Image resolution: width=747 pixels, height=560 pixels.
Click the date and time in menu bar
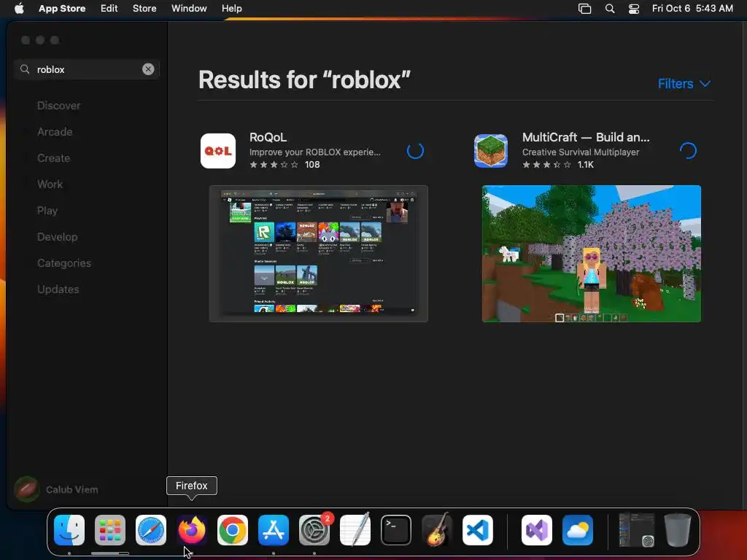pos(692,9)
